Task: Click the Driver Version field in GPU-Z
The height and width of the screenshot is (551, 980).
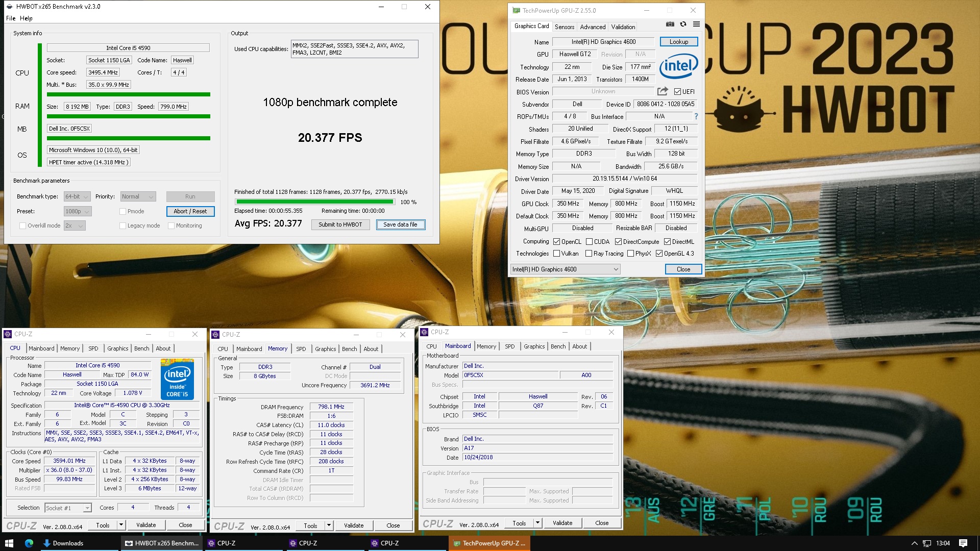Action: tap(625, 179)
